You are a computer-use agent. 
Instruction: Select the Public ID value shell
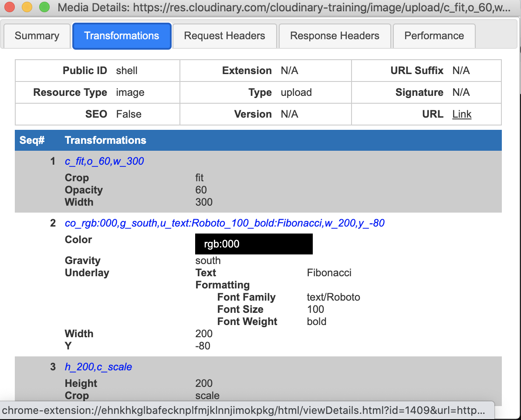pos(125,70)
